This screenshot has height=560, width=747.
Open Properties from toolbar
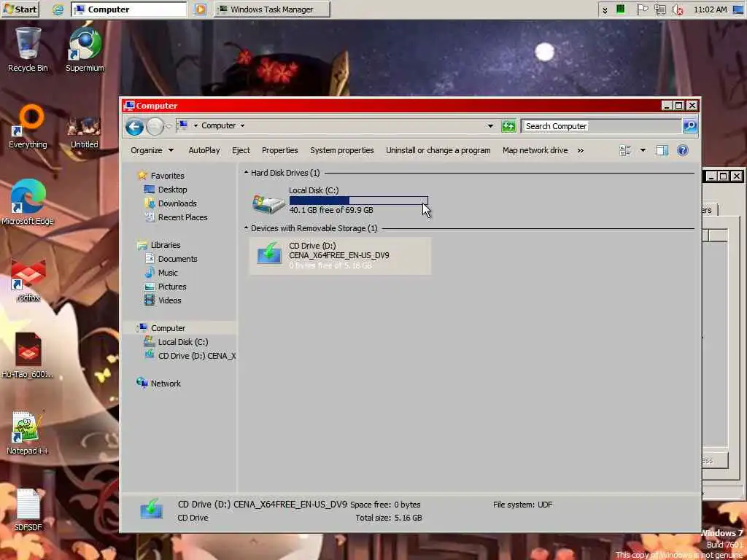click(279, 150)
